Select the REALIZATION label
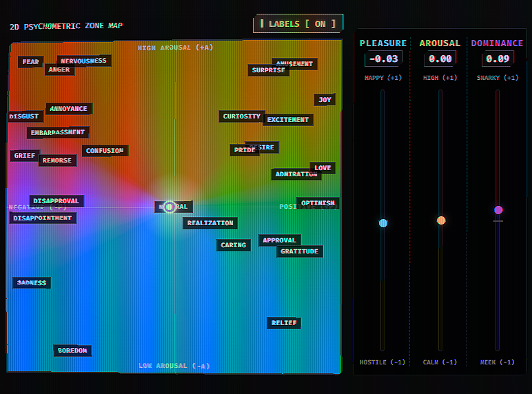This screenshot has width=532, height=394. tap(210, 222)
